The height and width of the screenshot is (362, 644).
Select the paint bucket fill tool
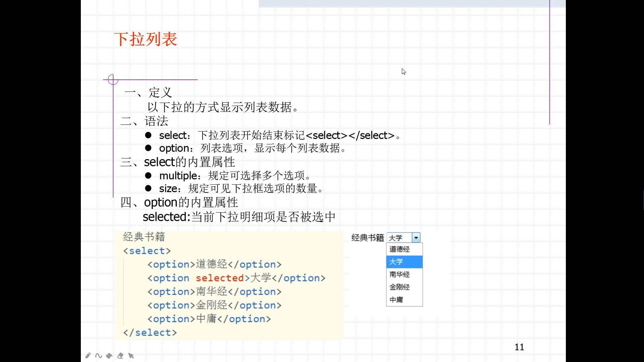(109, 355)
